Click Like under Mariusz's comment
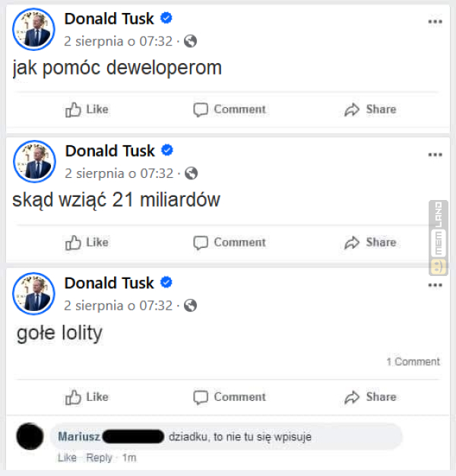The width and height of the screenshot is (456, 476). [x=68, y=458]
